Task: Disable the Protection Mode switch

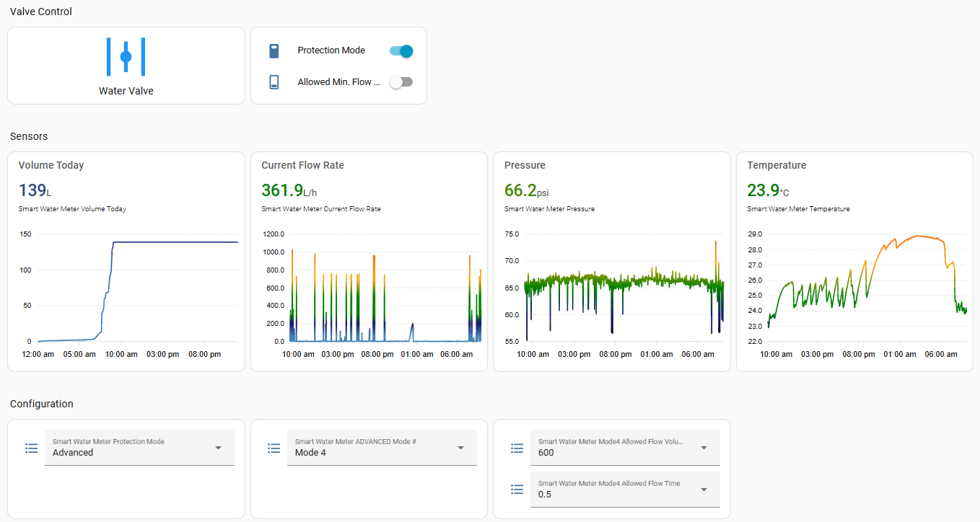Action: (401, 50)
